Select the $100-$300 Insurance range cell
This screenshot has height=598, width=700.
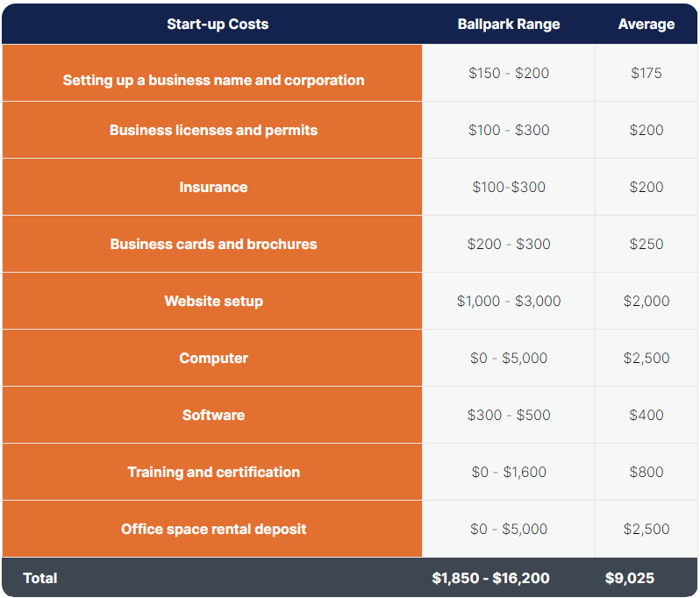tap(509, 187)
